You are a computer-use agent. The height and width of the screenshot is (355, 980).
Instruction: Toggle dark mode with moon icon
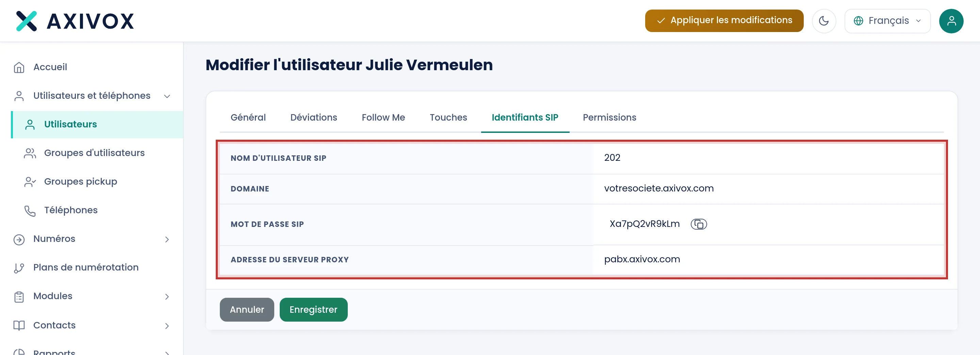pyautogui.click(x=823, y=21)
